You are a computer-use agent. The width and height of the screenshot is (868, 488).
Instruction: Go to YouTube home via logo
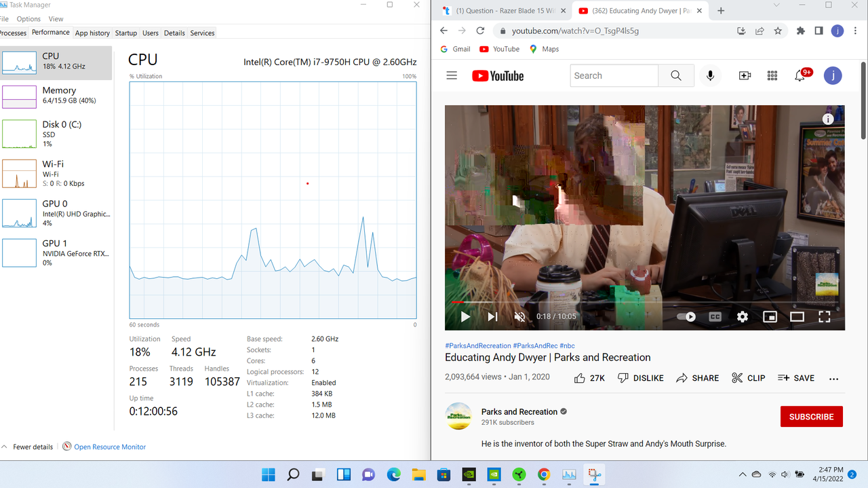pos(498,76)
